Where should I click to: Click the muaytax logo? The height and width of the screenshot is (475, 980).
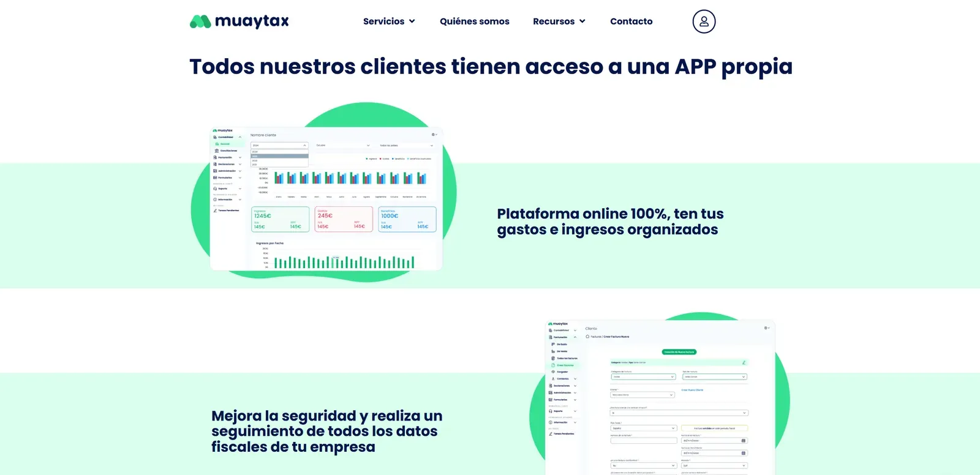pos(239,21)
